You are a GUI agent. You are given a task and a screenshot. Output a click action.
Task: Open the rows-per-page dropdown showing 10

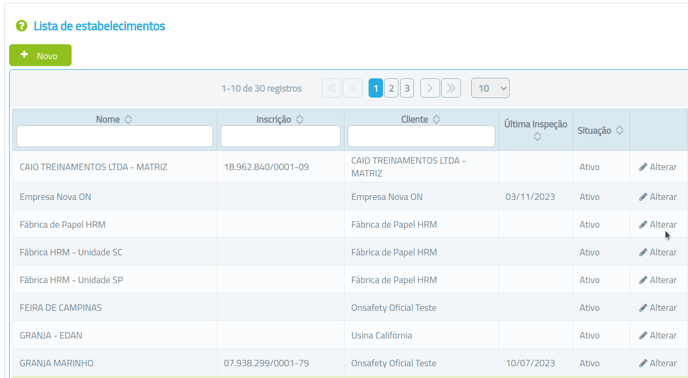(490, 88)
